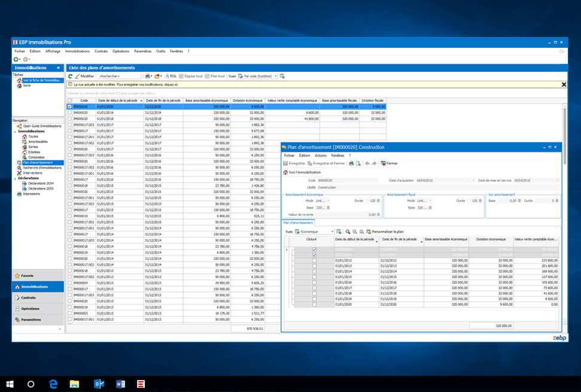Open EBP app from the Windows taskbar

pos(141,384)
